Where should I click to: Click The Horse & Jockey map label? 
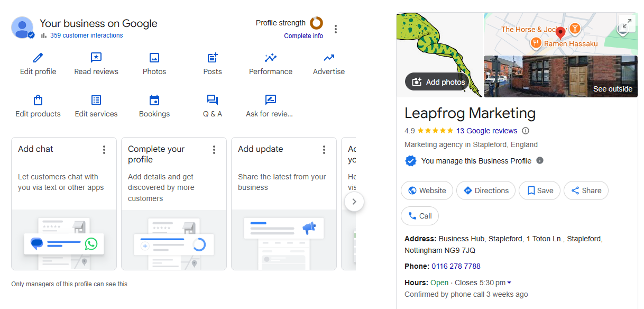click(x=533, y=30)
